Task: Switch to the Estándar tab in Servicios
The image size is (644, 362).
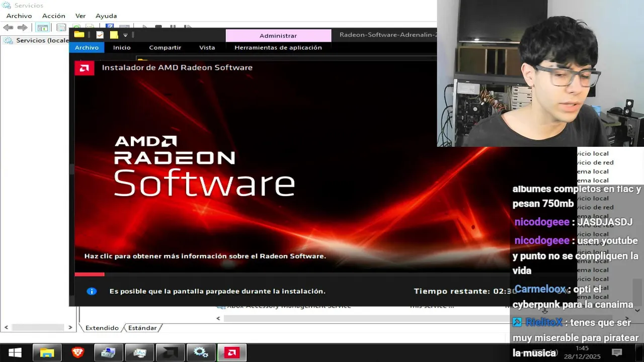Action: tap(142, 328)
